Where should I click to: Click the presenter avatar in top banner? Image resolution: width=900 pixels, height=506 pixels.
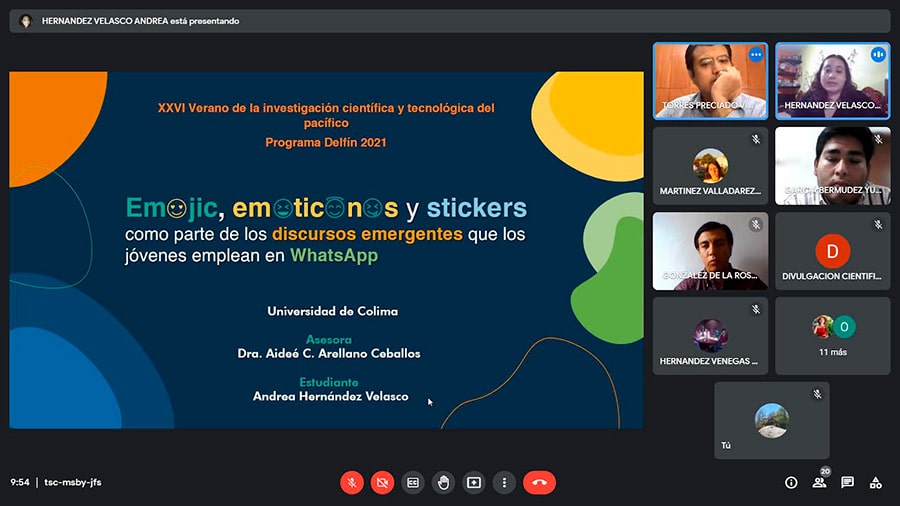pos(26,21)
